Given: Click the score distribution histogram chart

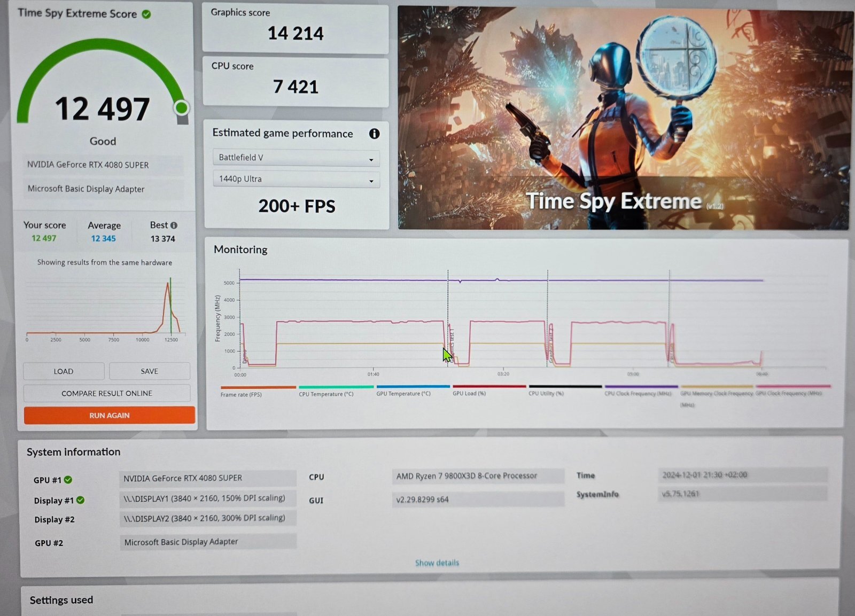Looking at the screenshot, I should click(x=105, y=309).
